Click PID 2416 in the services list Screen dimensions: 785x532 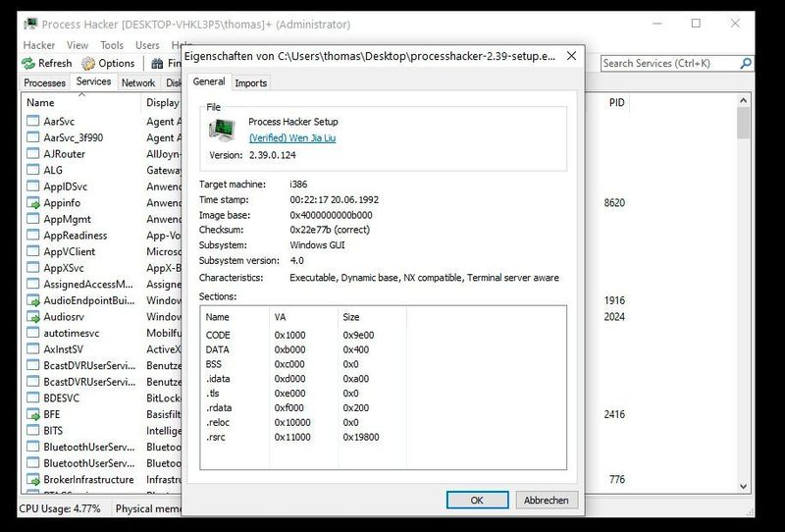(614, 414)
